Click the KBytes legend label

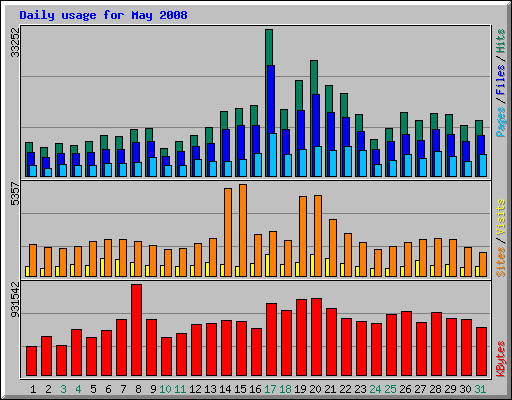pos(501,359)
